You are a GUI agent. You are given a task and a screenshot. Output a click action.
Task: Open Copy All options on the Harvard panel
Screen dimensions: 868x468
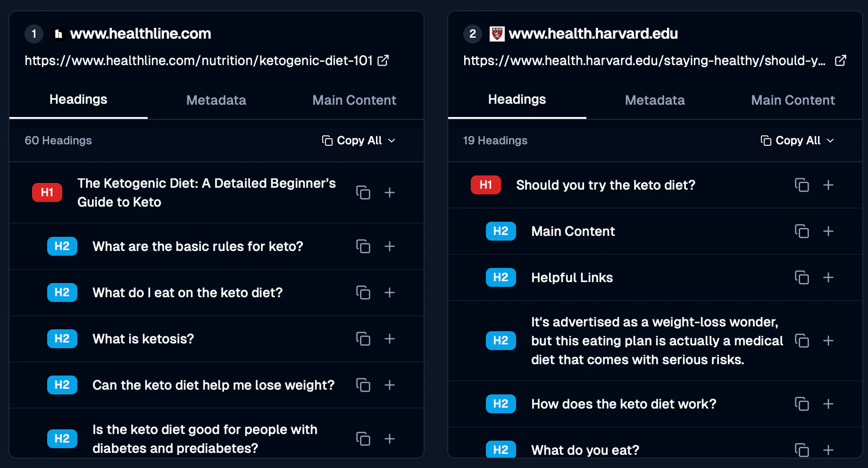(831, 141)
